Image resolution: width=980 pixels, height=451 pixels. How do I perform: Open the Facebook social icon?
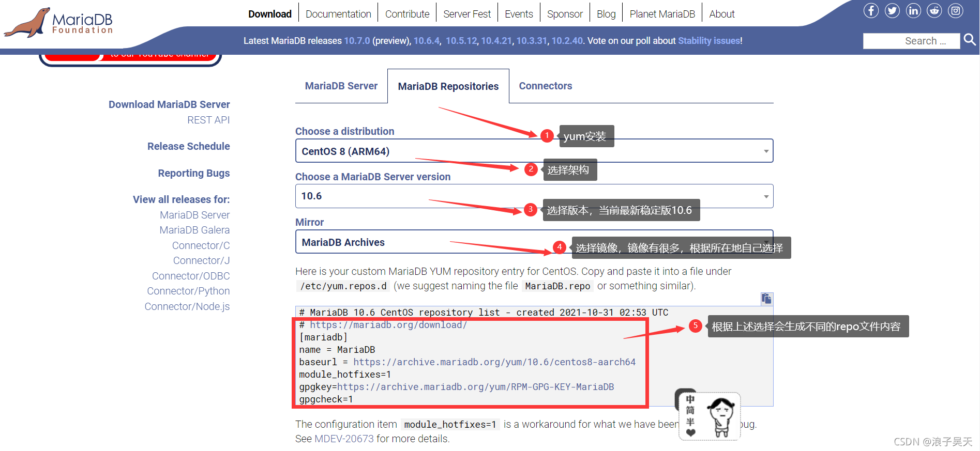(x=871, y=10)
